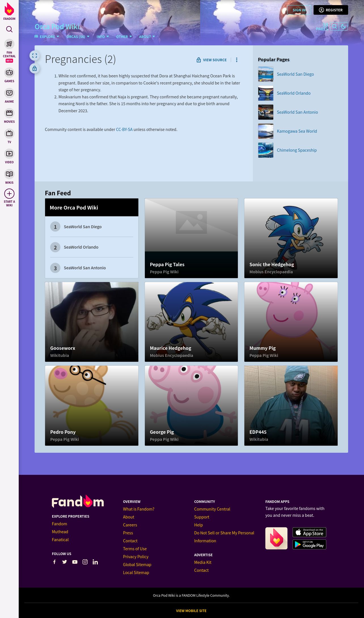Open the three-dot page actions menu
This screenshot has height=618, width=364.
point(237,60)
